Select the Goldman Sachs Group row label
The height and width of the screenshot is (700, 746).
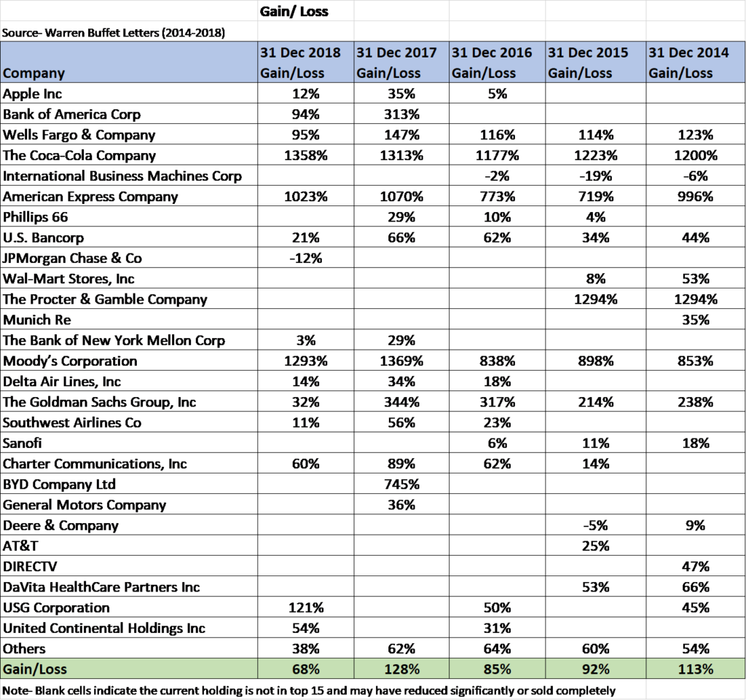[x=101, y=402]
